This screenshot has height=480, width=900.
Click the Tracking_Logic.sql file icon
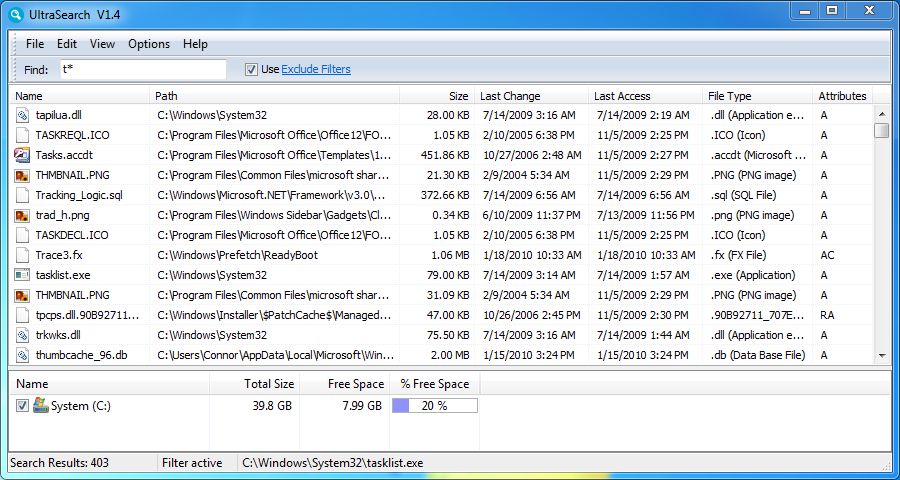(22, 195)
